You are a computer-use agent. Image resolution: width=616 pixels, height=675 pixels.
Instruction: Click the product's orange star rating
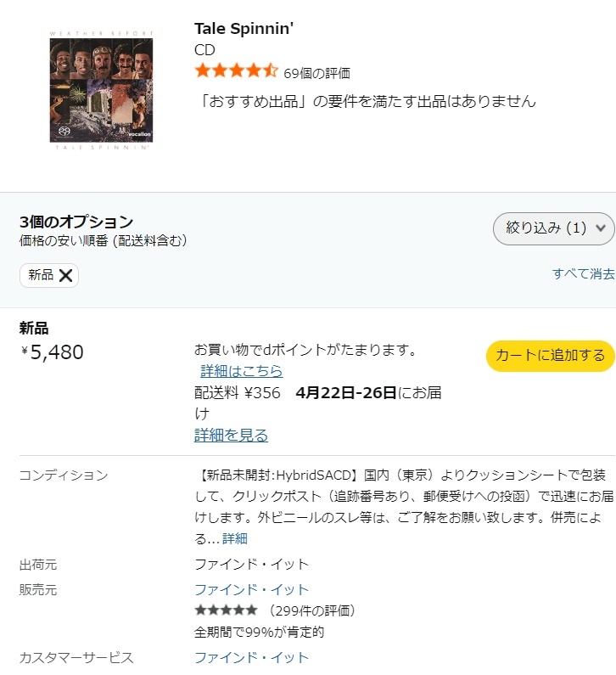click(x=236, y=71)
